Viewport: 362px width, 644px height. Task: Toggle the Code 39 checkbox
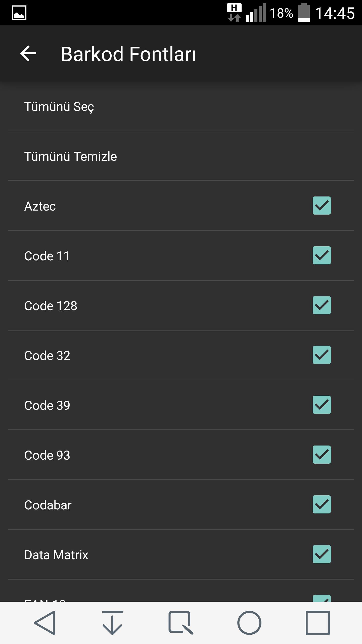322,405
